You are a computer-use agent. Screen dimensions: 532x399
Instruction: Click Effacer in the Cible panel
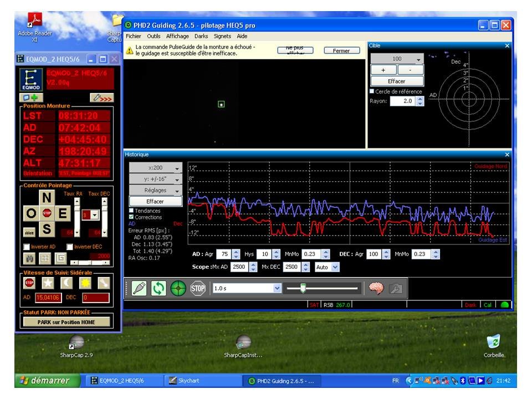coord(397,81)
